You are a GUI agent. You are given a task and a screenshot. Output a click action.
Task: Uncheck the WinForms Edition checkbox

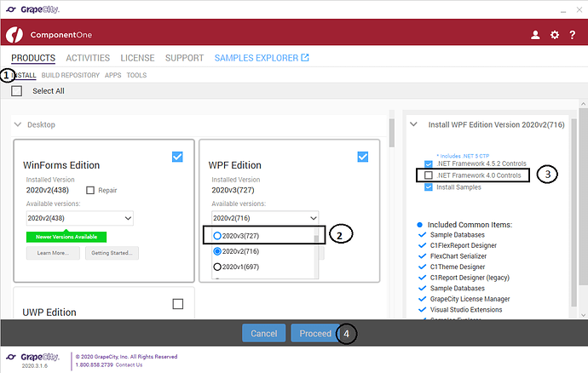(177, 157)
